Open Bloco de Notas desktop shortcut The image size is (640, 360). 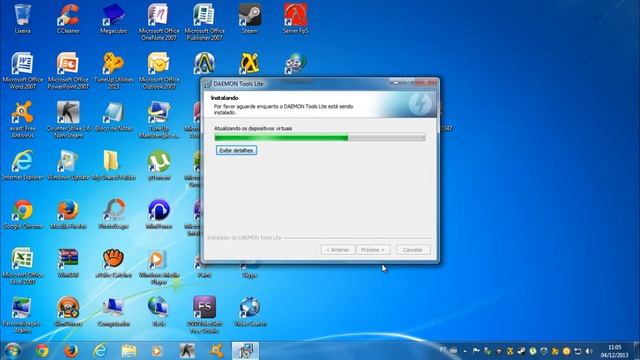[113, 116]
